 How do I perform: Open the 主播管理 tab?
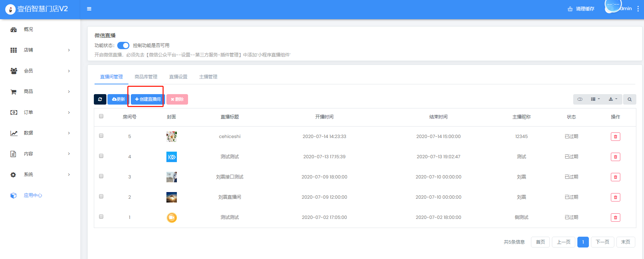(208, 77)
